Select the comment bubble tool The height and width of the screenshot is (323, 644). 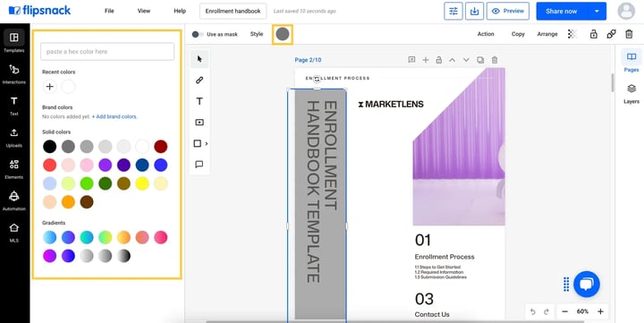pyautogui.click(x=199, y=165)
